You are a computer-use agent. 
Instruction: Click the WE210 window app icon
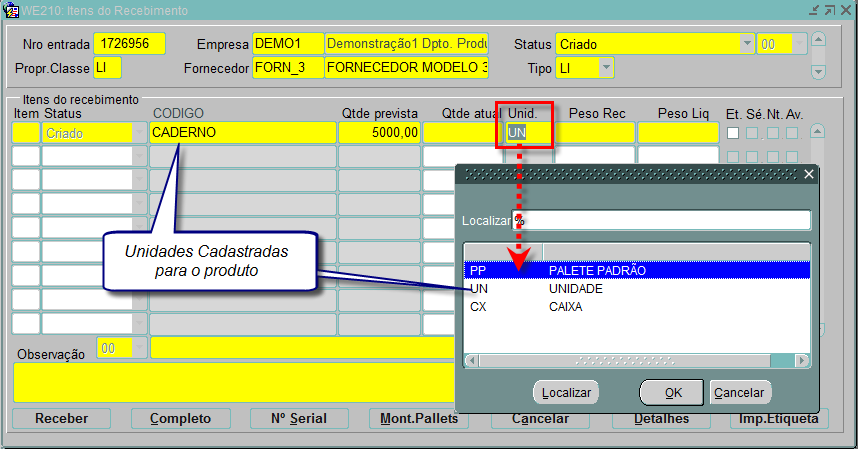(10, 10)
